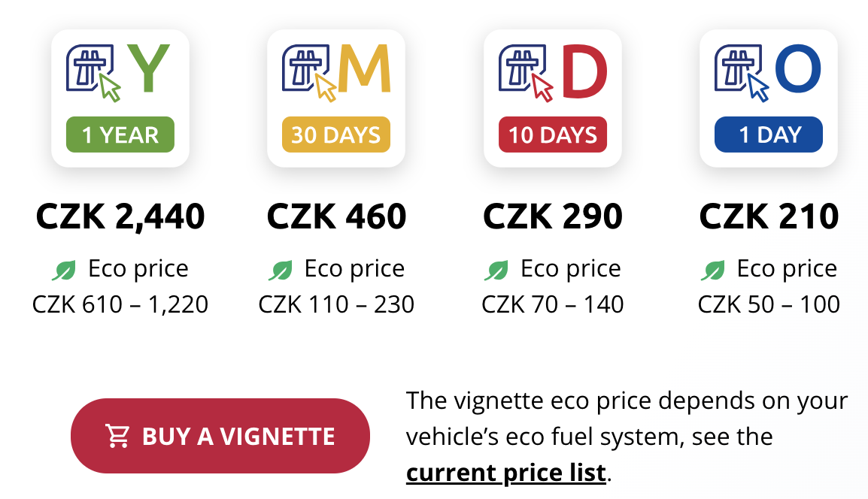
Task: Click the green 1 YEAR badge
Action: [120, 135]
